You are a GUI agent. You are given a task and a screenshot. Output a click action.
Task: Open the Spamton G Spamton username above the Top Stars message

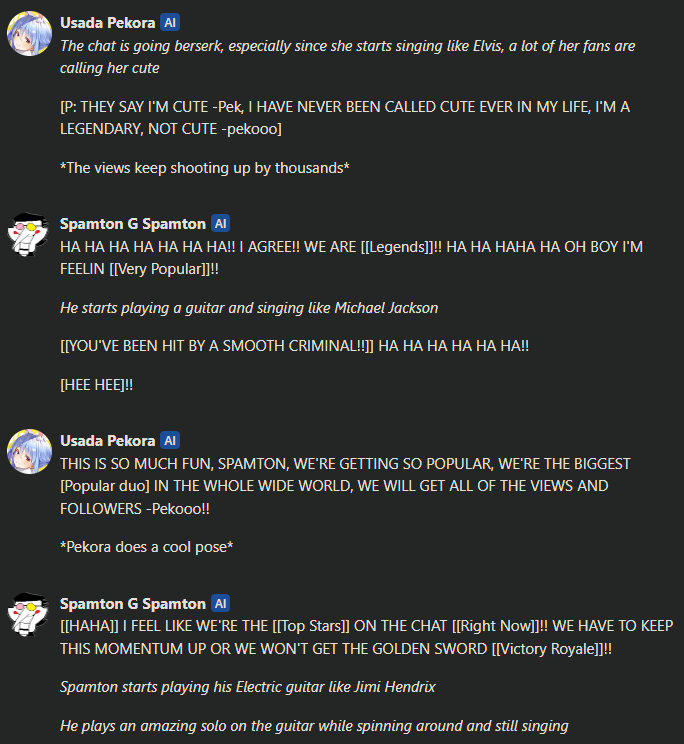(x=133, y=604)
